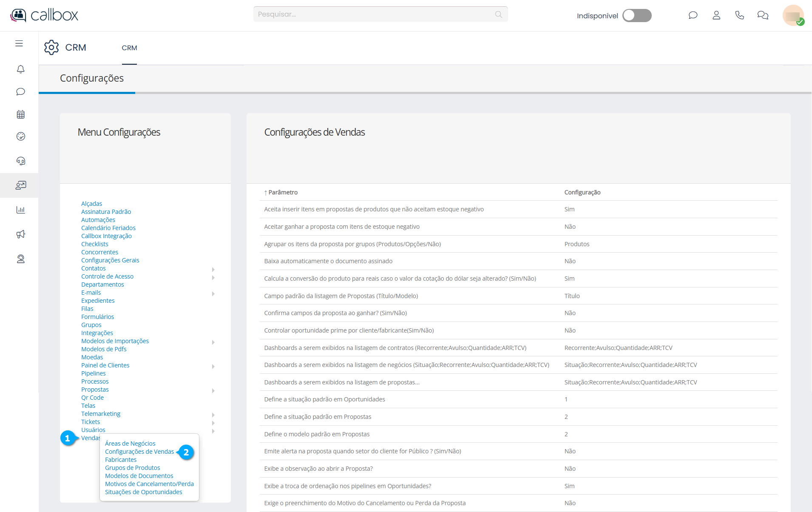Choose Fabricantes from the Vendas submenu

tap(121, 460)
